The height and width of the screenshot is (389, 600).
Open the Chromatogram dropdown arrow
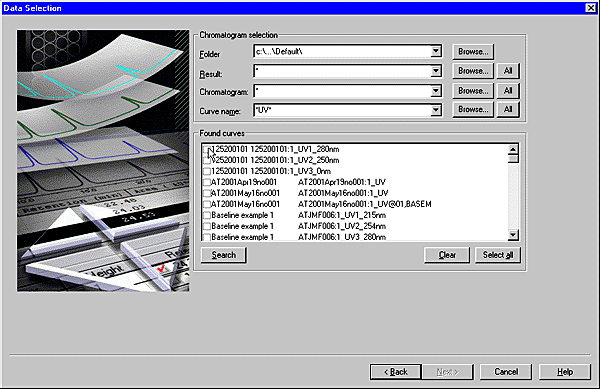435,91
